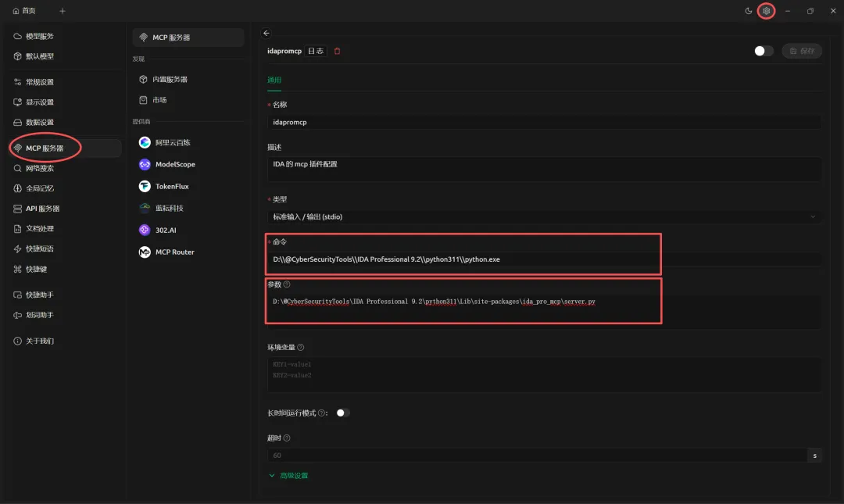Click MCP Servers header in middle panel
Viewport: 844px width, 504px height.
click(x=188, y=38)
